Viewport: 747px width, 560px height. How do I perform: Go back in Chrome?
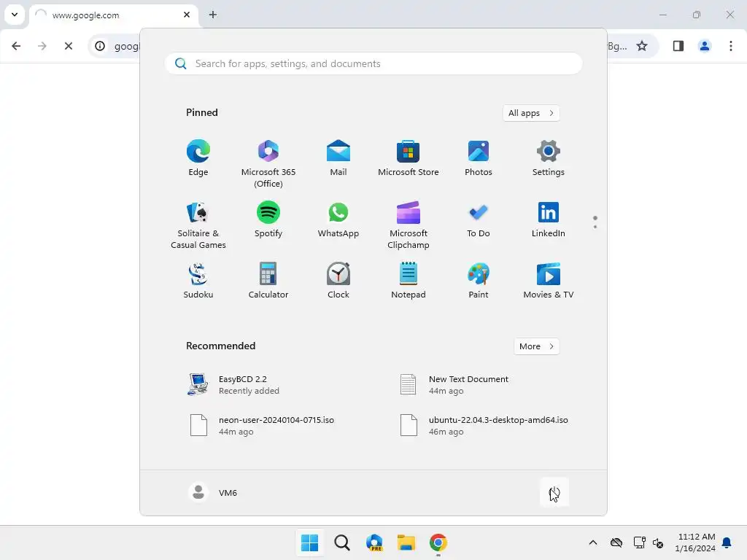16,46
